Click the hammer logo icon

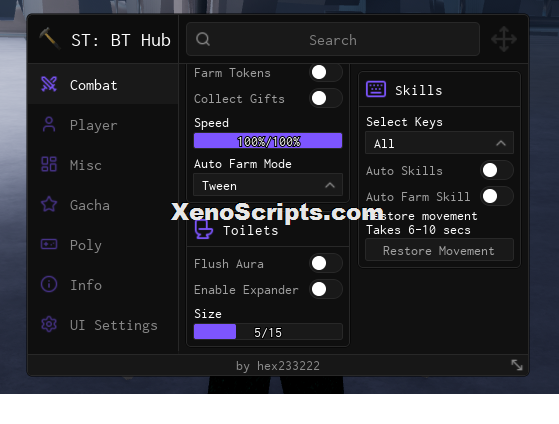pos(50,39)
